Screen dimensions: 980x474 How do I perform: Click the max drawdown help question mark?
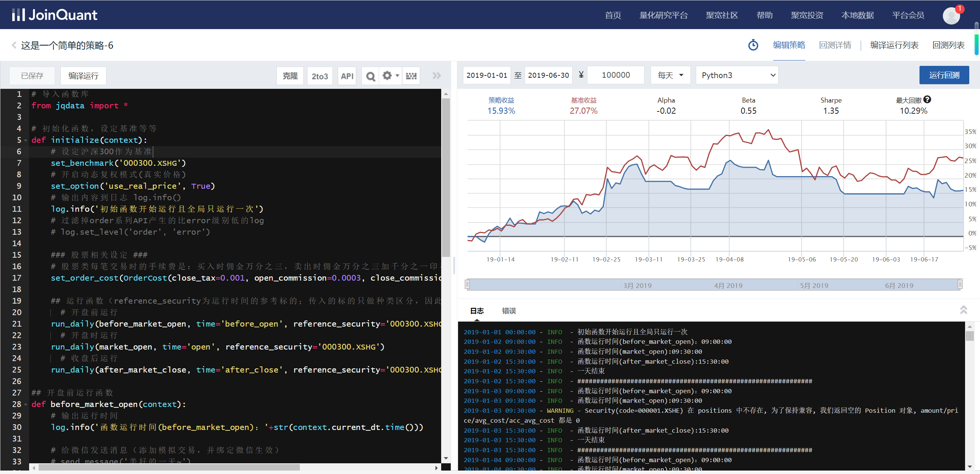point(927,99)
